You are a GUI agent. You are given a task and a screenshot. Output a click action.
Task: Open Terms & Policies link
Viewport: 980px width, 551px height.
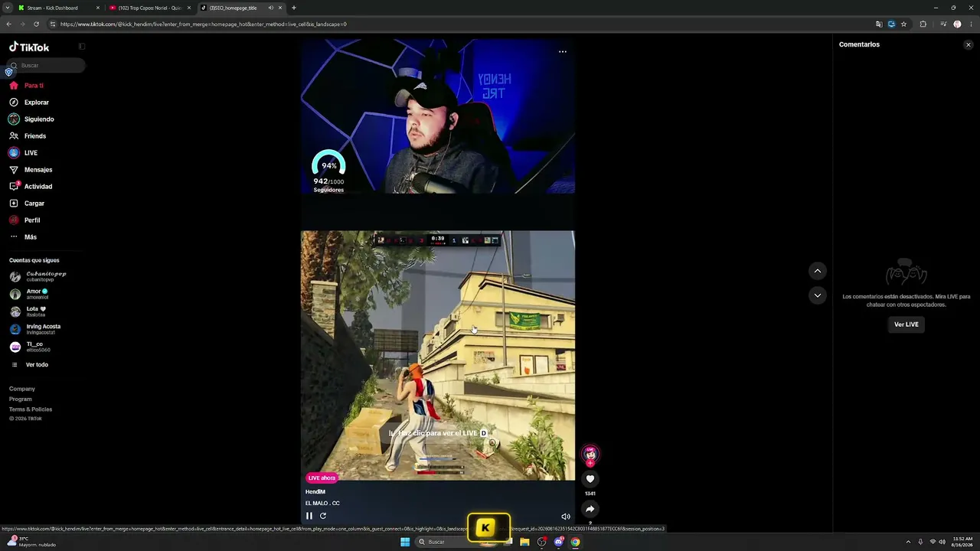[x=31, y=409]
